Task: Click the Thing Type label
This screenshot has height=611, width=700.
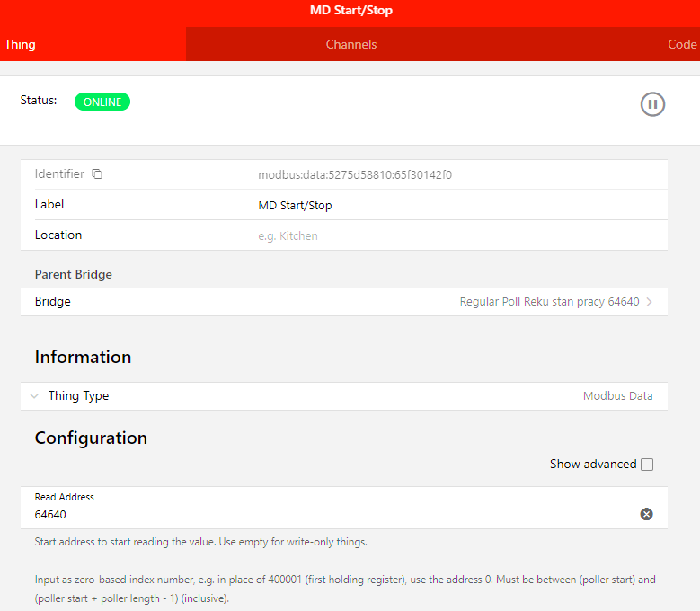Action: (78, 396)
